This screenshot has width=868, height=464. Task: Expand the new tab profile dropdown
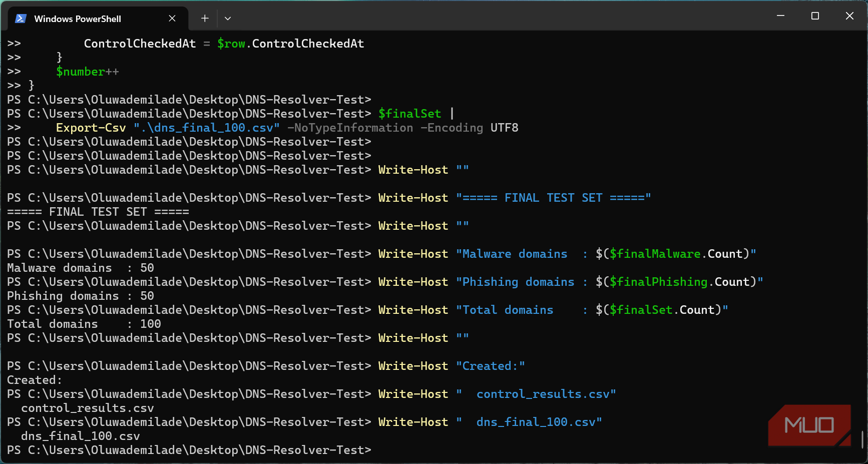228,19
